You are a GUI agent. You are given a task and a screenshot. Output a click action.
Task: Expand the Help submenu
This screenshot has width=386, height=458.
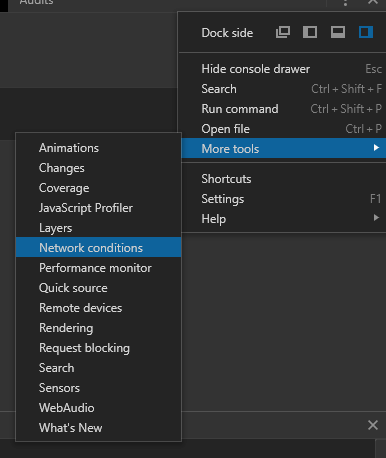point(284,219)
